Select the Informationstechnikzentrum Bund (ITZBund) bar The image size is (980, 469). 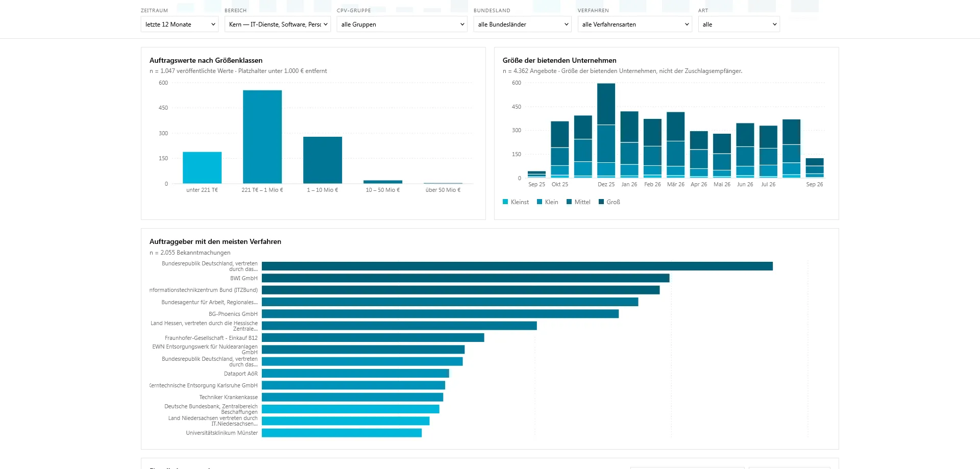461,290
